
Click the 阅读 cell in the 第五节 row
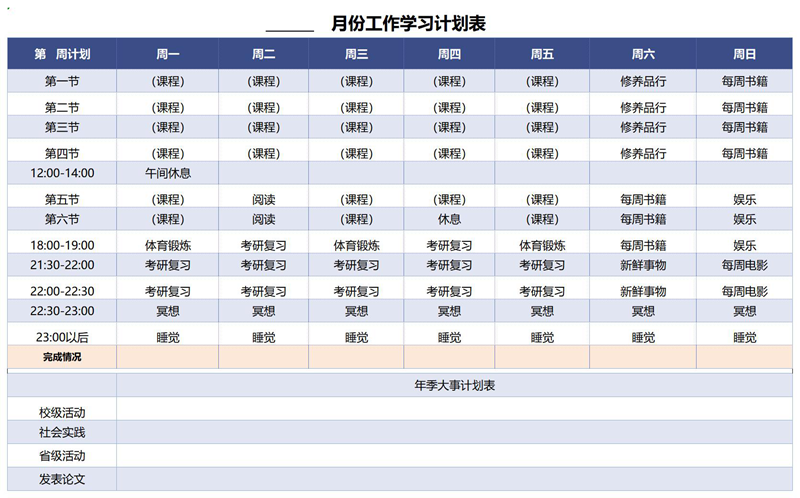pos(263,199)
